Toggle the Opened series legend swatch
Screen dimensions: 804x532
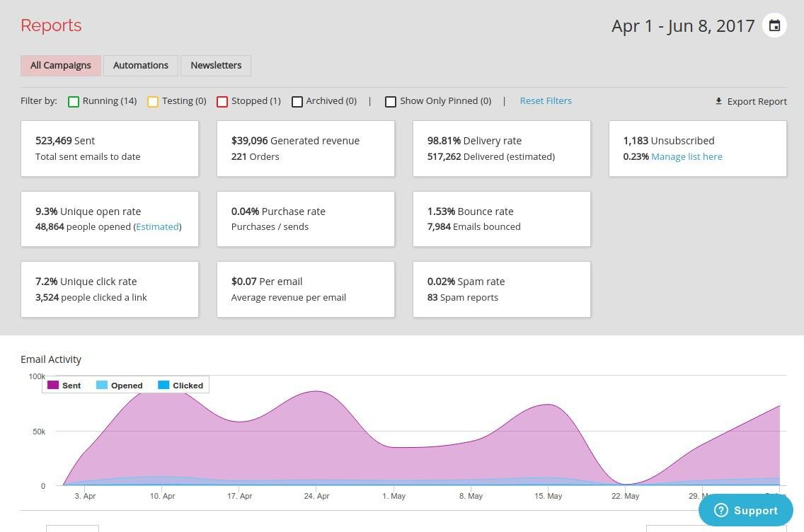(102, 386)
